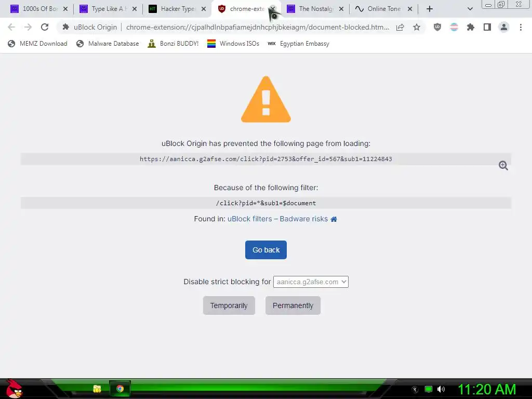Click the uBlock Origin extension name chip
This screenshot has height=399, width=532.
90,27
